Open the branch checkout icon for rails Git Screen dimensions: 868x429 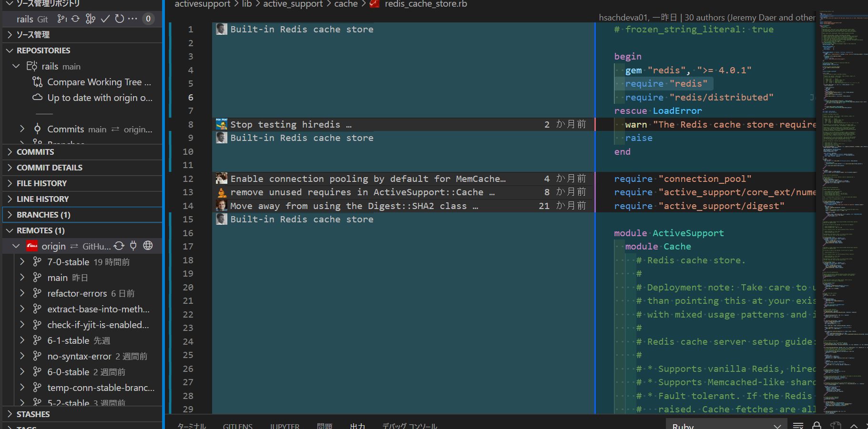(x=61, y=19)
